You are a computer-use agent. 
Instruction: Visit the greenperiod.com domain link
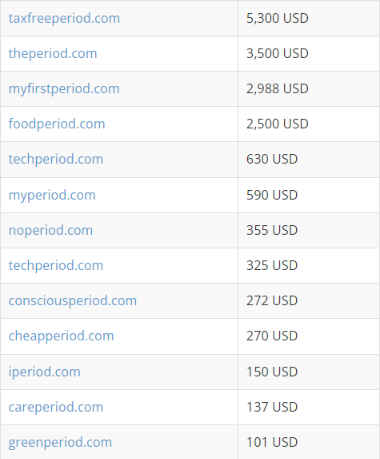[x=60, y=443]
